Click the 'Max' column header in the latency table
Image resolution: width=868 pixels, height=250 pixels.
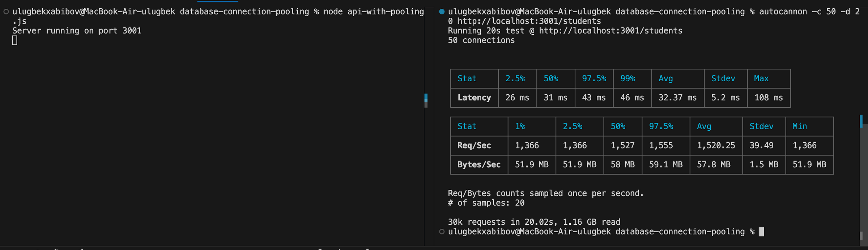[x=761, y=79]
